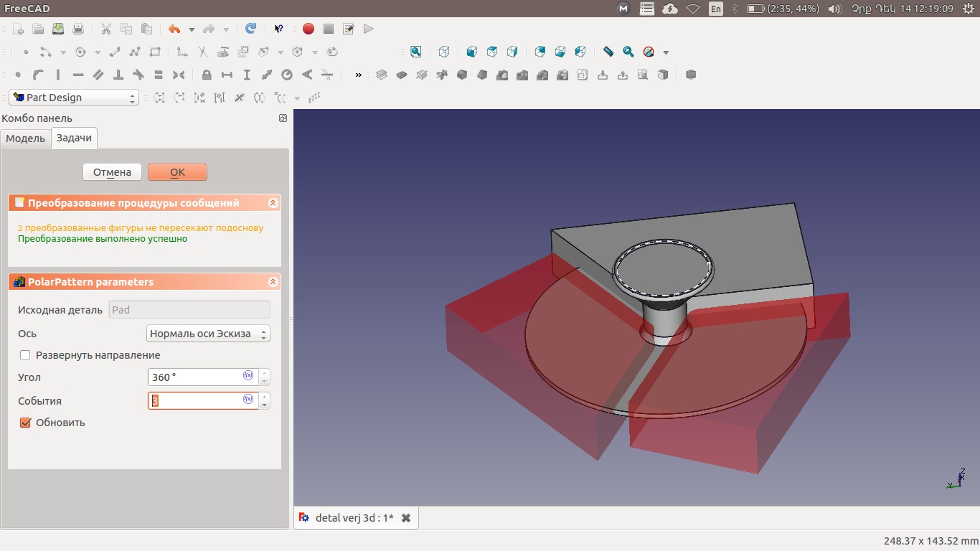Click the Undo arrow icon
This screenshot has width=980, height=551.
(174, 29)
